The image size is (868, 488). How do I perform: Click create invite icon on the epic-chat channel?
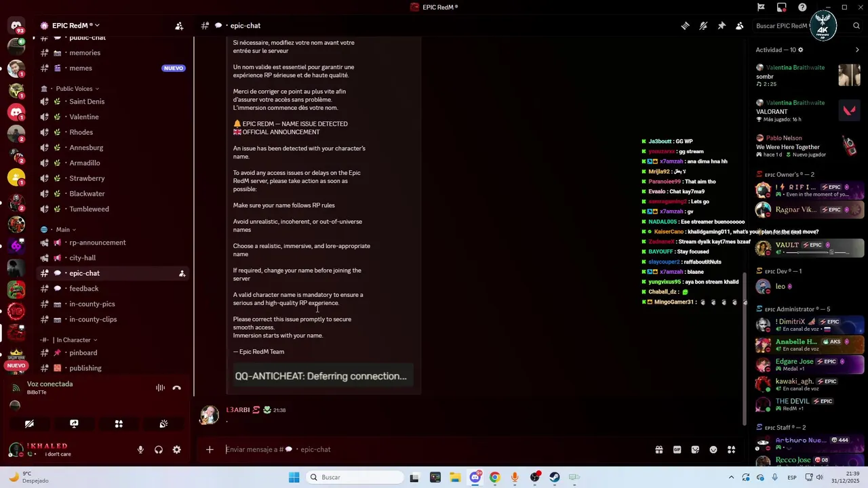coord(182,273)
